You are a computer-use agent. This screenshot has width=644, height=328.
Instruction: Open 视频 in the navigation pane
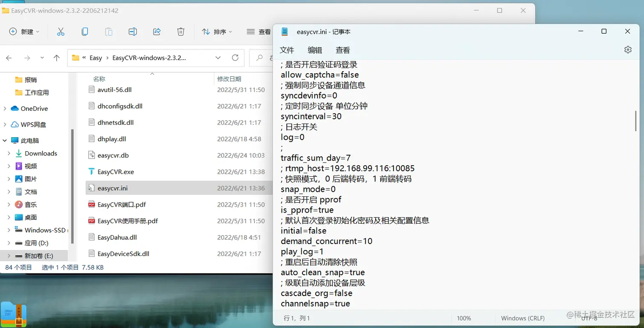coord(31,166)
